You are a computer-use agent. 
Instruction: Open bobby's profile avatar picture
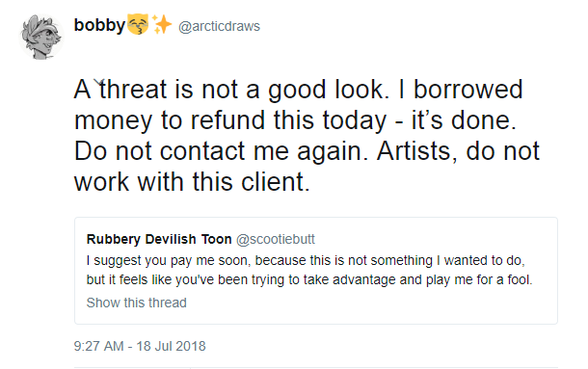(x=40, y=37)
